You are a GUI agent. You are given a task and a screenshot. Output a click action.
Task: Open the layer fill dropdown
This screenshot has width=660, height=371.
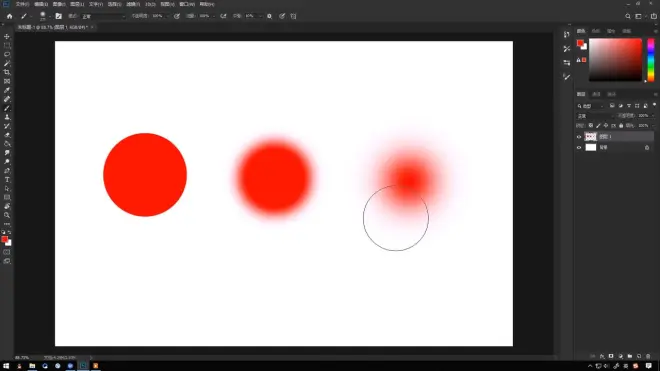(652, 125)
